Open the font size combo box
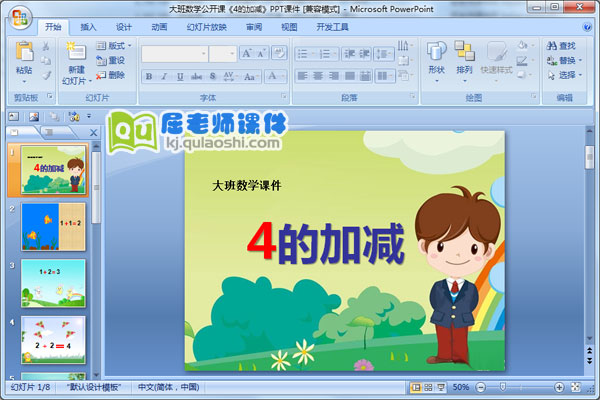The height and width of the screenshot is (400, 600). coord(223,54)
